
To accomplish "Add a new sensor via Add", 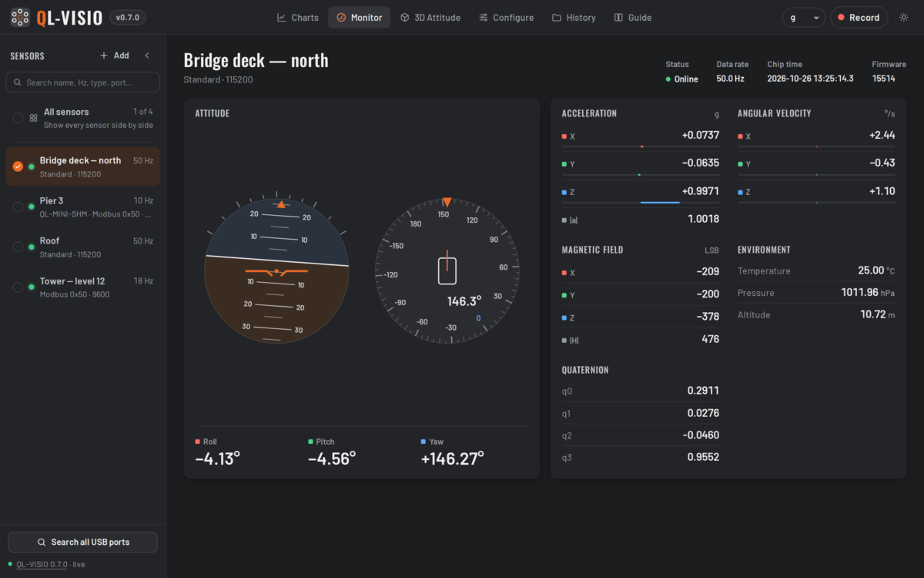I will (115, 55).
